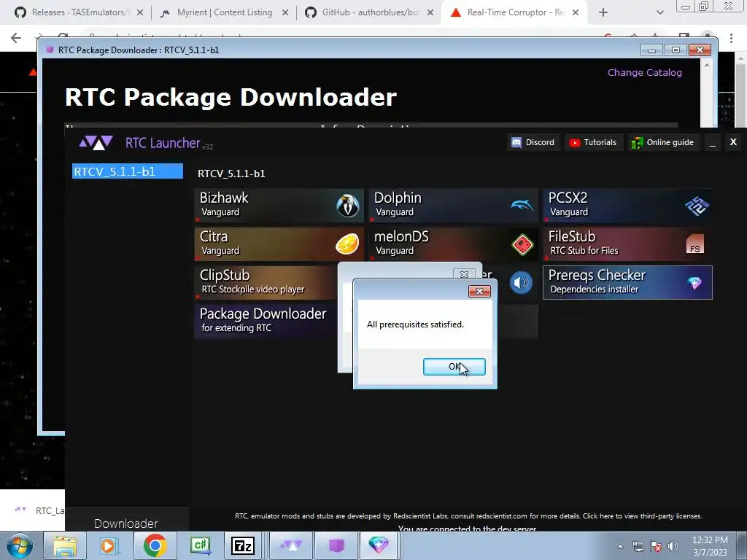Image resolution: width=747 pixels, height=560 pixels.
Task: Switch to Chrome in the taskbar
Action: 155,545
